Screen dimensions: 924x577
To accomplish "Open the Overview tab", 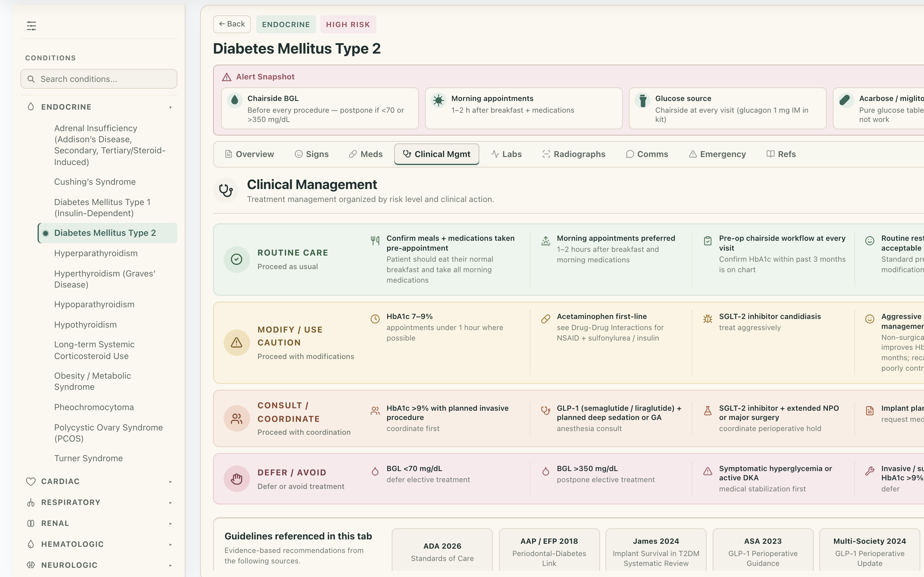I will [x=249, y=154].
